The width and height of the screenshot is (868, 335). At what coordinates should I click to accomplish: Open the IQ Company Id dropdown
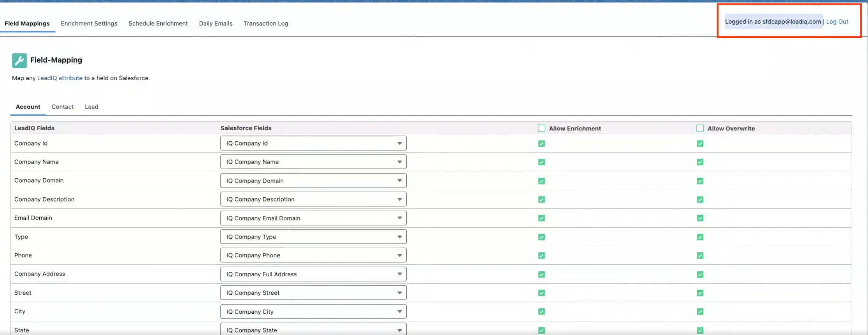coord(313,143)
